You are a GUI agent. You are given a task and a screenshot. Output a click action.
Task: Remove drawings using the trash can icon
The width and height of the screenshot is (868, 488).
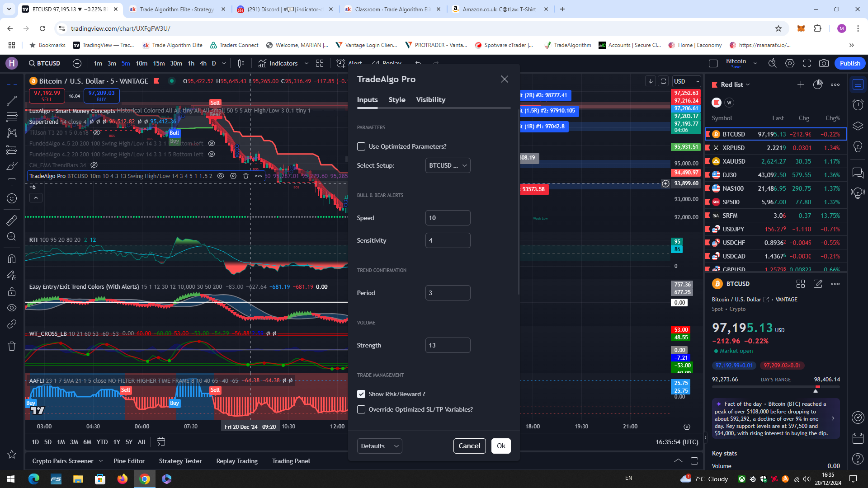[x=11, y=346]
